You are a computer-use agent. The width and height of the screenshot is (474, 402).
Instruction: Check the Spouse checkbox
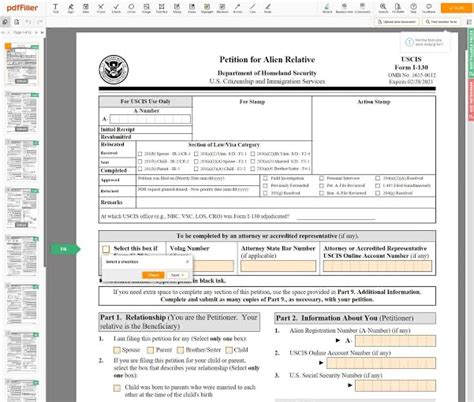coord(117,350)
